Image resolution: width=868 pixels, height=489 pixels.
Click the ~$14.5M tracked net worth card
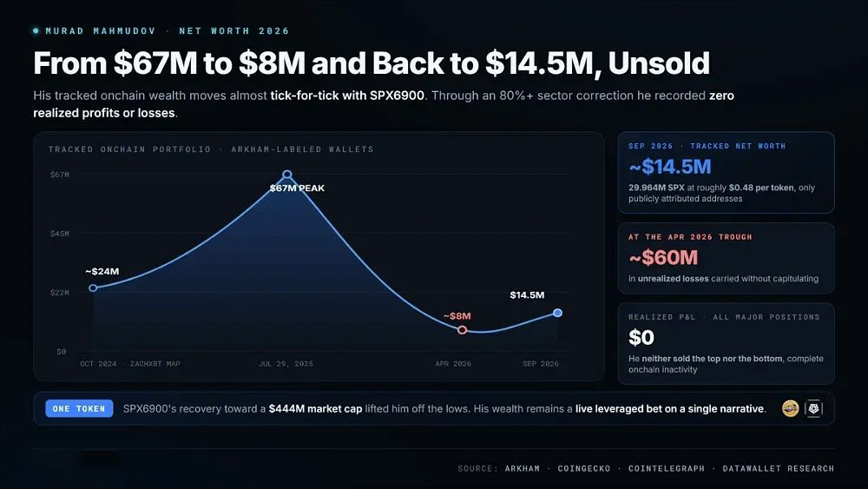(726, 172)
